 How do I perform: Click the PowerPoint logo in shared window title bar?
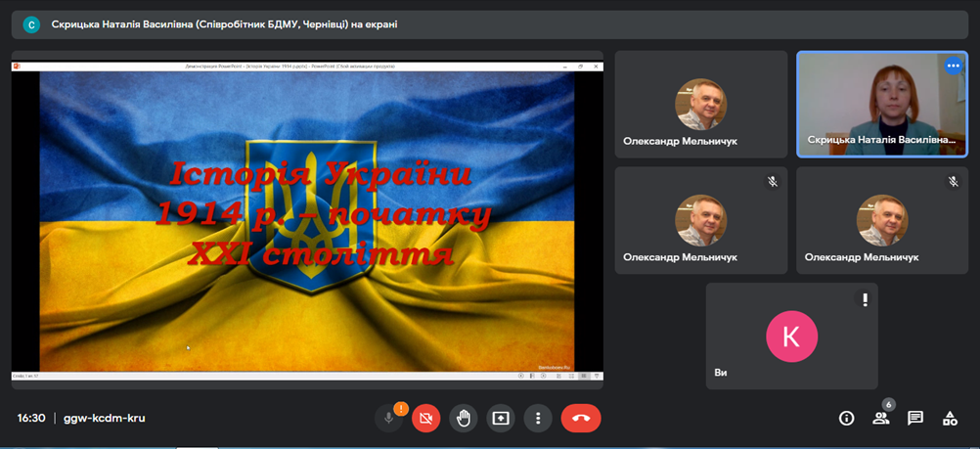tap(17, 66)
